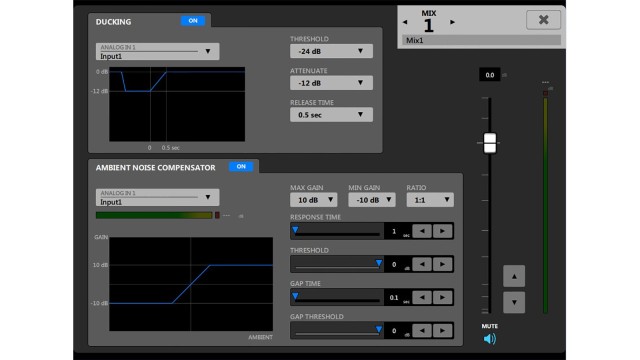Click the Response Time value 1 sec
Image resolution: width=640 pixels, height=360 pixels.
pos(394,231)
